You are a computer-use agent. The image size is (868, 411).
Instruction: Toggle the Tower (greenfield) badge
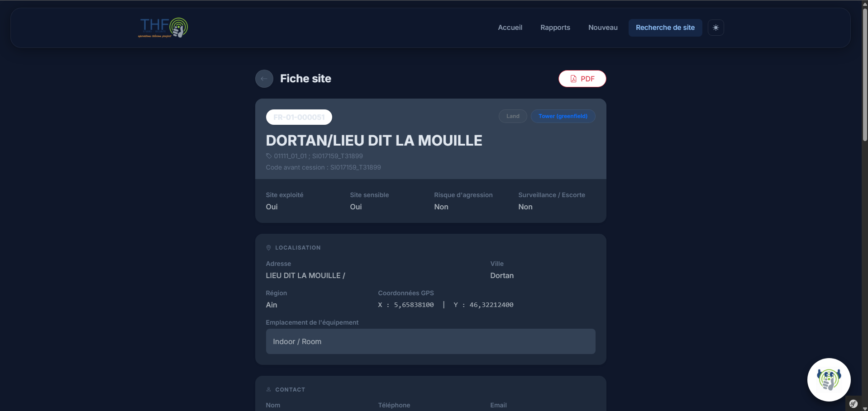click(x=563, y=116)
